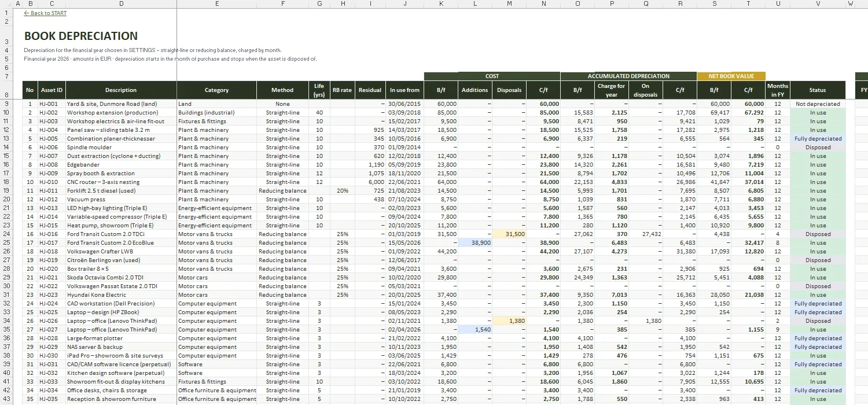Select Heat pump, showroom (Triple E) cell
This screenshot has width=868, height=405.
click(x=121, y=226)
